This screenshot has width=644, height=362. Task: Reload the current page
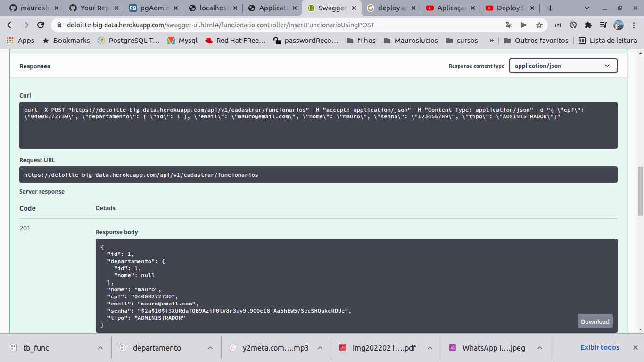pyautogui.click(x=41, y=25)
